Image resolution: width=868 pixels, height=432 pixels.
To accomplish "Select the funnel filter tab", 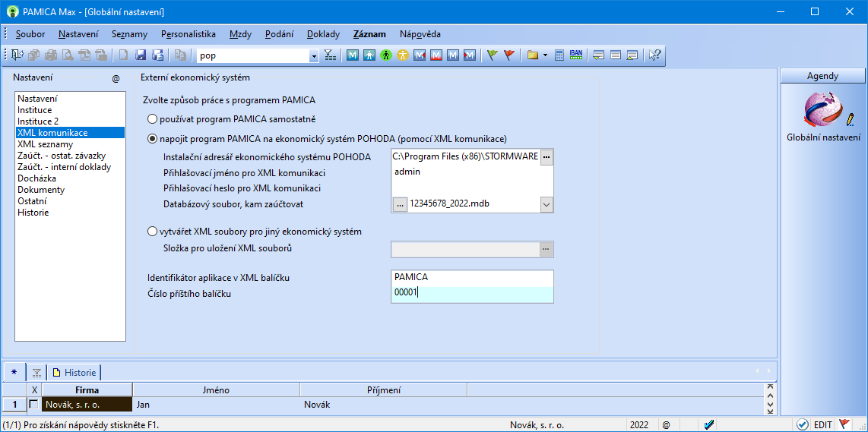I will 36,372.
